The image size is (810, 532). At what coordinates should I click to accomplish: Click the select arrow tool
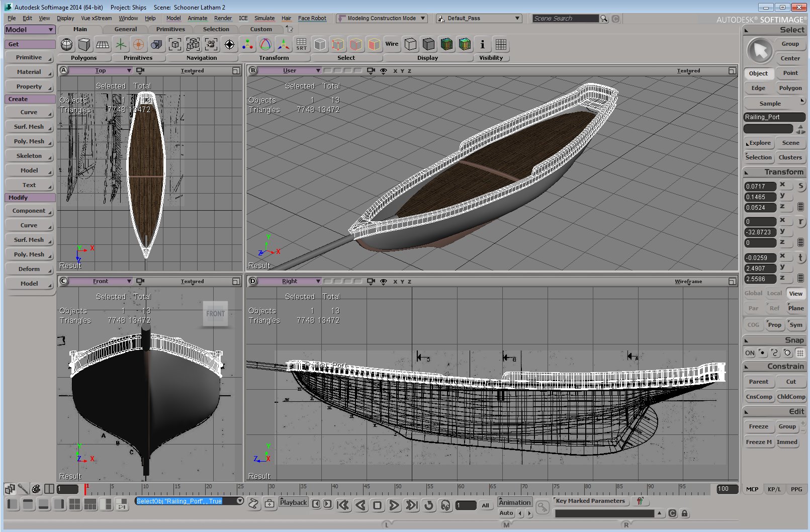(760, 51)
